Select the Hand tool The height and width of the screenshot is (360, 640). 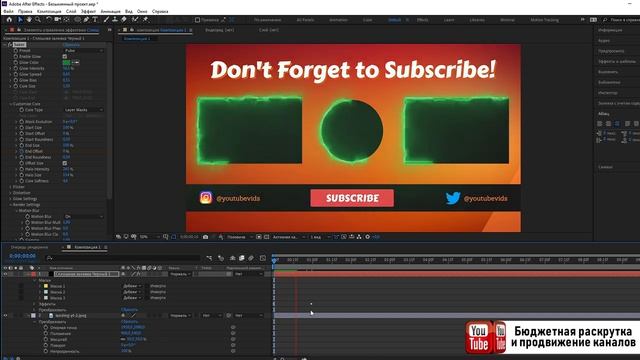point(29,20)
